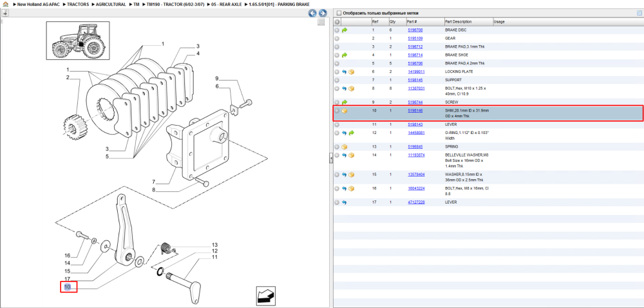Click the blue arrow for BOLT M8 row
The width and height of the screenshot is (644, 308).
[344, 189]
